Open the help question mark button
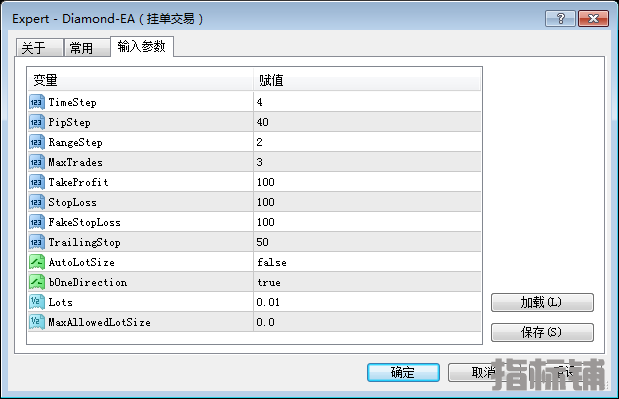The image size is (619, 399). 560,19
